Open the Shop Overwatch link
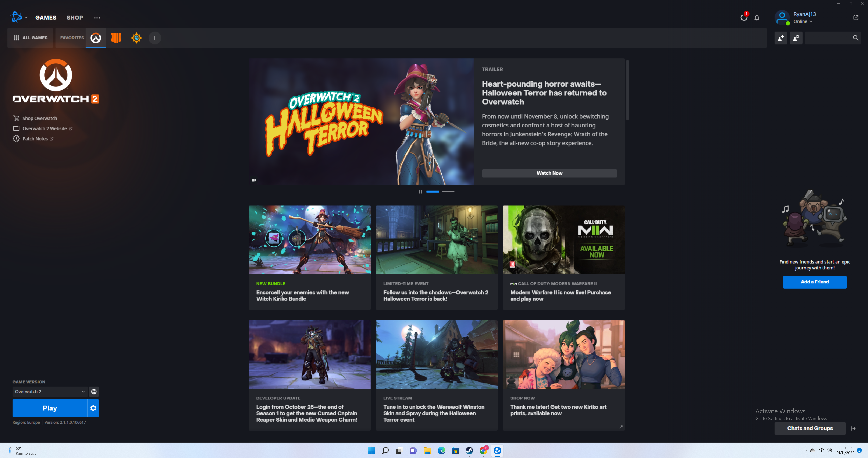This screenshot has height=458, width=868. [x=35, y=118]
